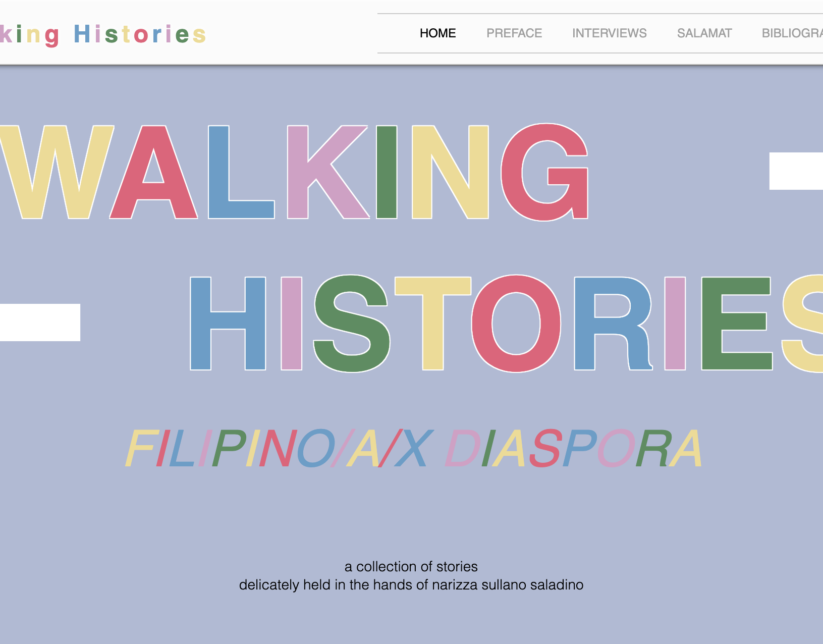Image resolution: width=823 pixels, height=644 pixels.
Task: Click the Walking Histories site logo
Action: point(103,34)
